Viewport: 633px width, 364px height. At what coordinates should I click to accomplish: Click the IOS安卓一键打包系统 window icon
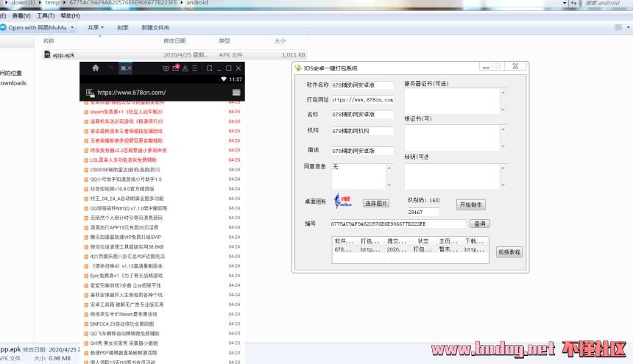(298, 68)
